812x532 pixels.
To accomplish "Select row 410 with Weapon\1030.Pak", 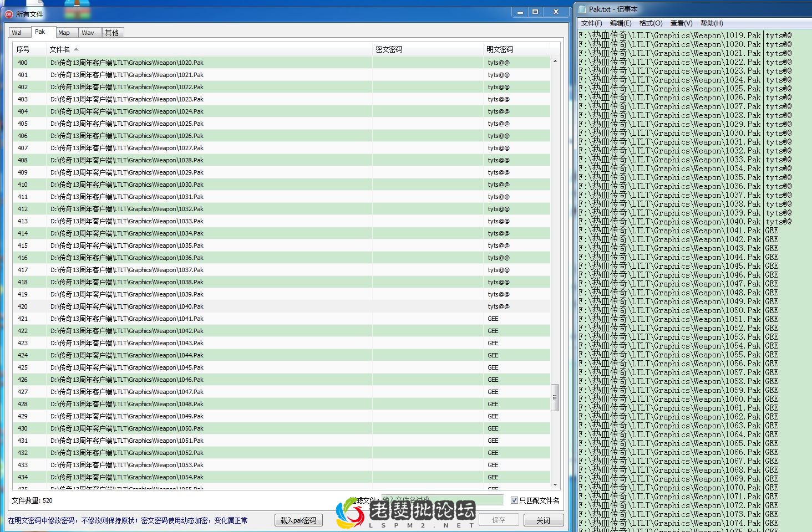I will pos(282,185).
